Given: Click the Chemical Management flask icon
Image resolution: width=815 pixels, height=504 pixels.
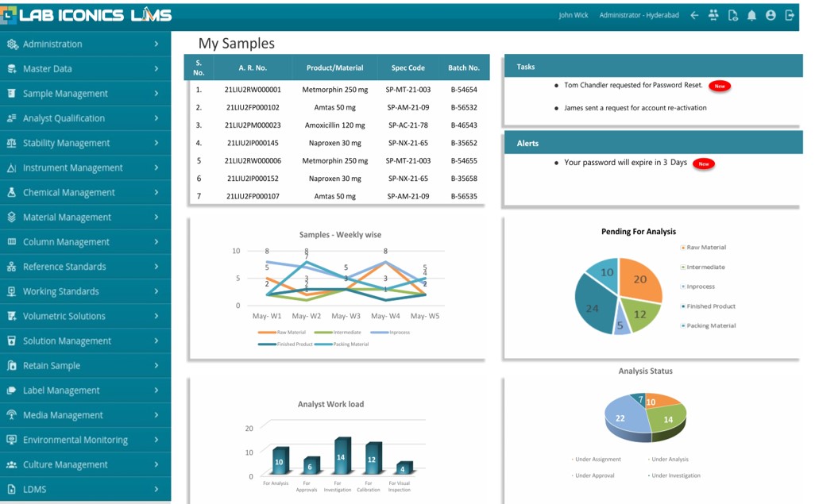Looking at the screenshot, I should coord(11,193).
